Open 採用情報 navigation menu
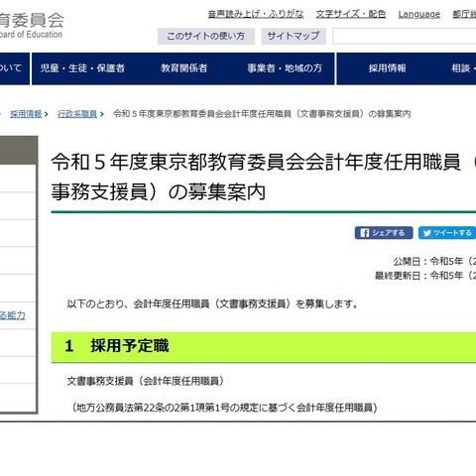 click(x=388, y=68)
